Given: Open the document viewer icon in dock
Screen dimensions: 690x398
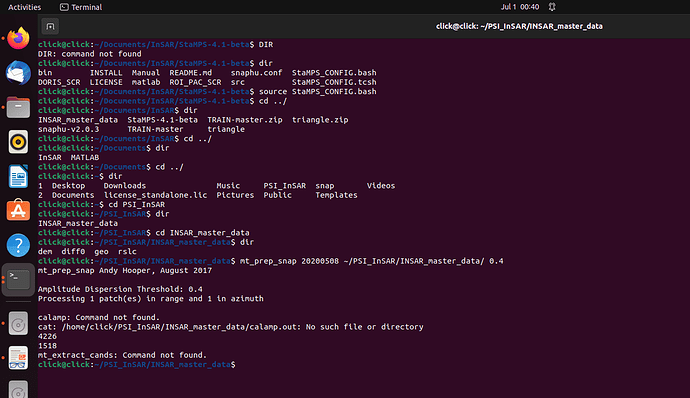Looking at the screenshot, I should pos(18,357).
